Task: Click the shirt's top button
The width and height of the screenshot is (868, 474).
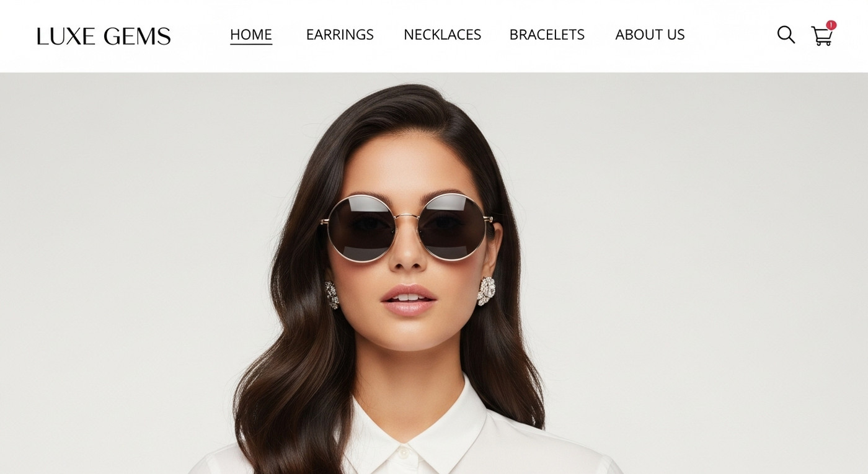Action: (x=404, y=454)
